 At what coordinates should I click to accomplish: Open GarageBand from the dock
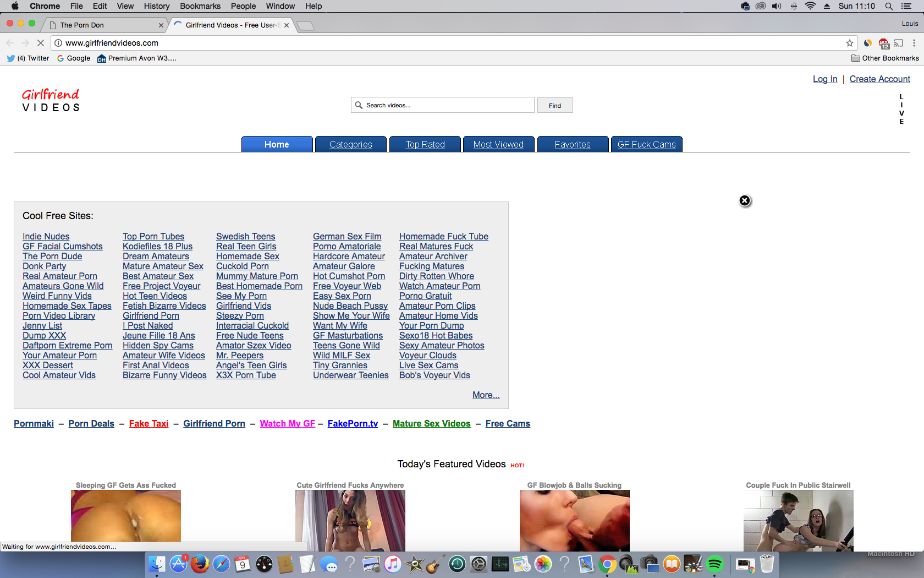(436, 564)
